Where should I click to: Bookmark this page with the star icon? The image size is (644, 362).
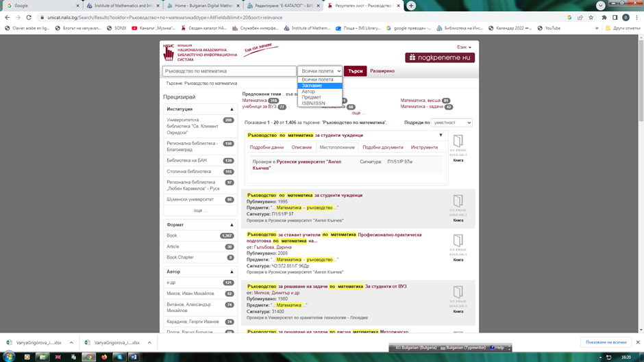pos(591,17)
